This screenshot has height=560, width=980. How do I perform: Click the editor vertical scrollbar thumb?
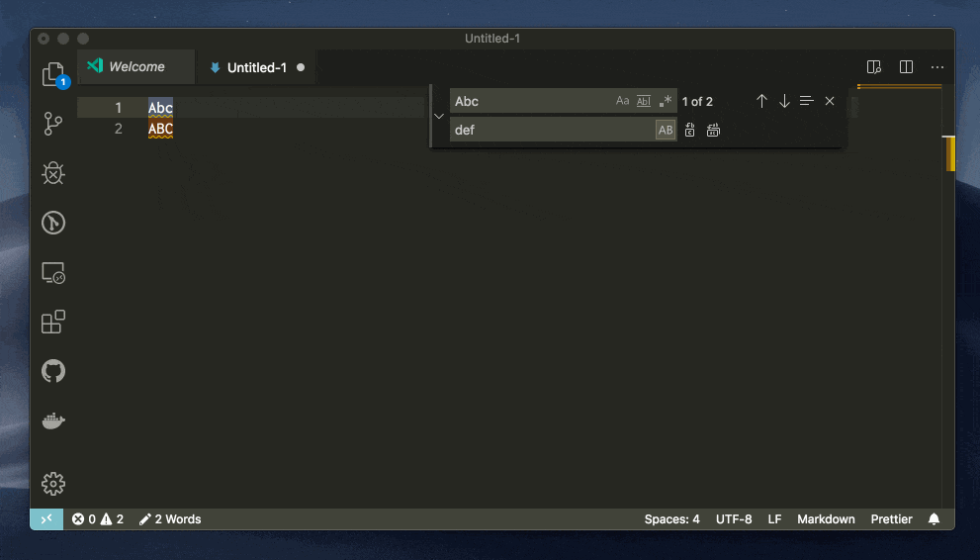click(x=949, y=153)
